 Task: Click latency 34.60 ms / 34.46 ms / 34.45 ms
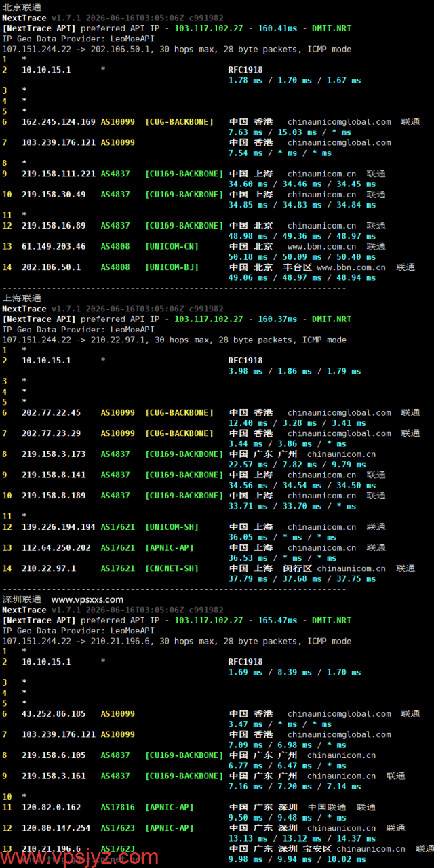click(302, 184)
